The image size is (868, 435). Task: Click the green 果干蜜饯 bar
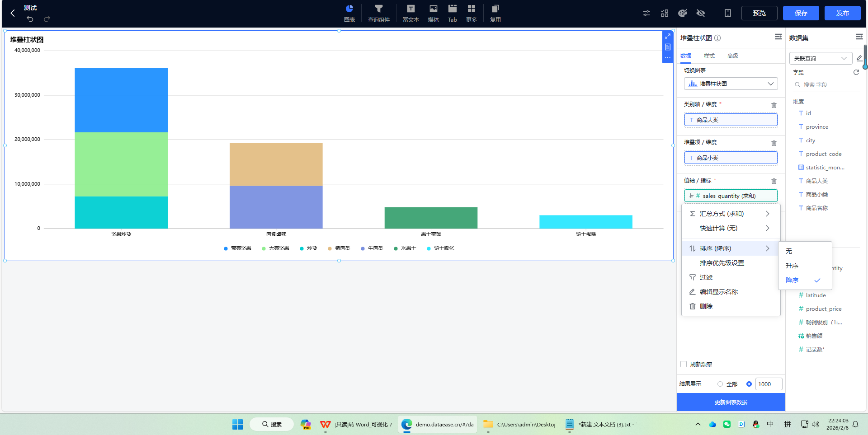pyautogui.click(x=431, y=218)
